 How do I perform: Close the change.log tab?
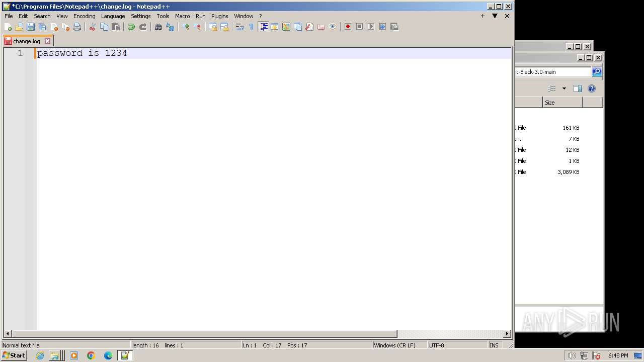point(47,41)
